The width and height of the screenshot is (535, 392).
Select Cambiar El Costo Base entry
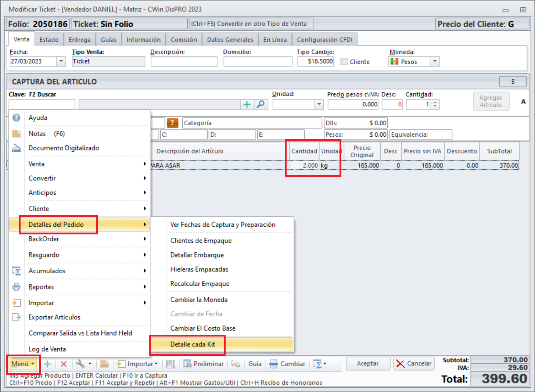(222, 328)
